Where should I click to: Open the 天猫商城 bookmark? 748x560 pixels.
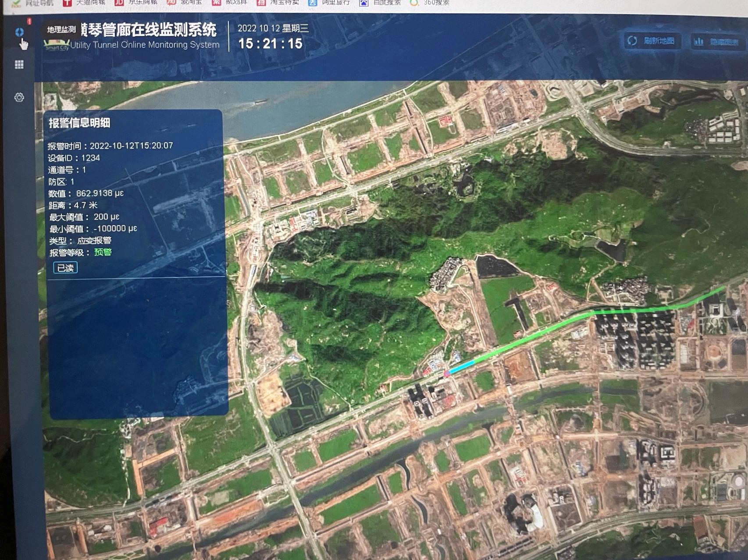pos(85,3)
